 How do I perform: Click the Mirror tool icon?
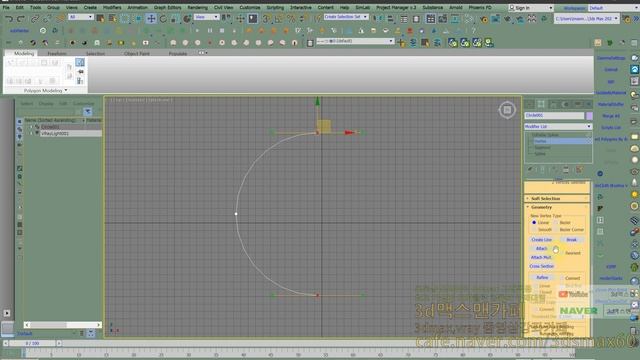click(378, 18)
